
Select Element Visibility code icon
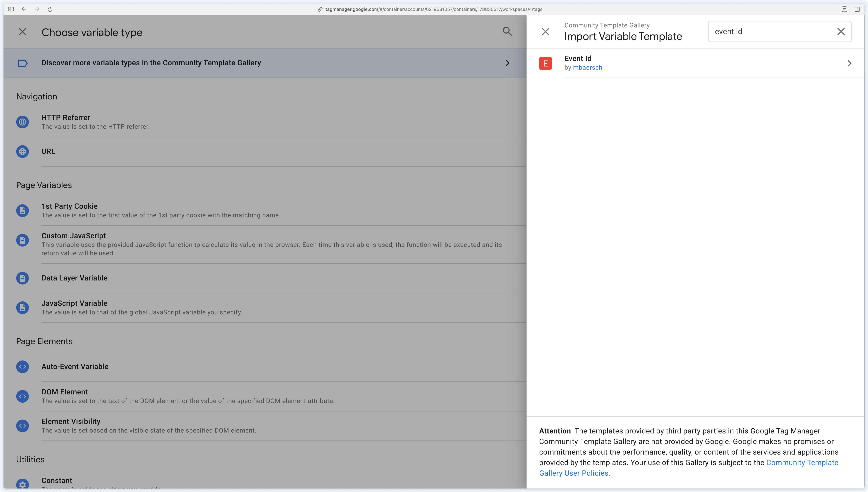click(22, 426)
